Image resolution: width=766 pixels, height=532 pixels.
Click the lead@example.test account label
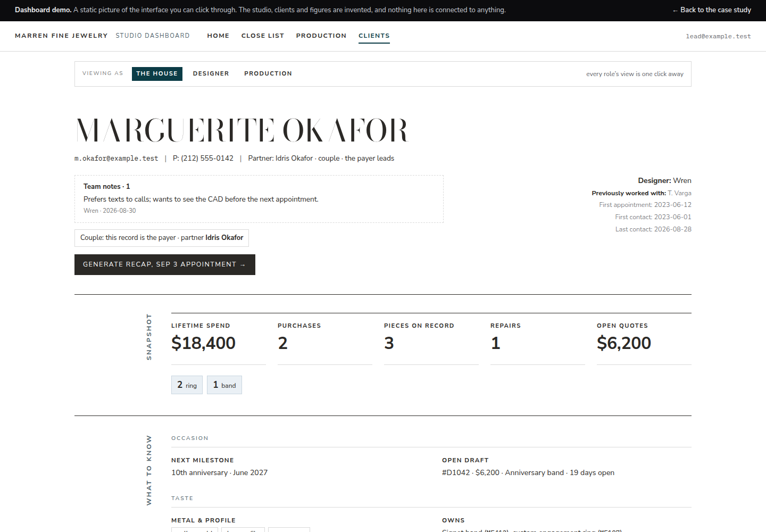718,36
